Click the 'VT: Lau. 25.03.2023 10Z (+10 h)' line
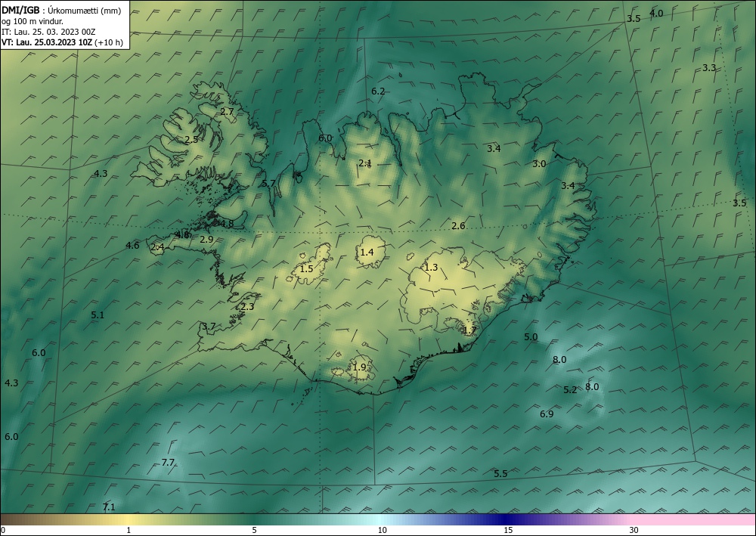756x536 pixels. coord(62,42)
